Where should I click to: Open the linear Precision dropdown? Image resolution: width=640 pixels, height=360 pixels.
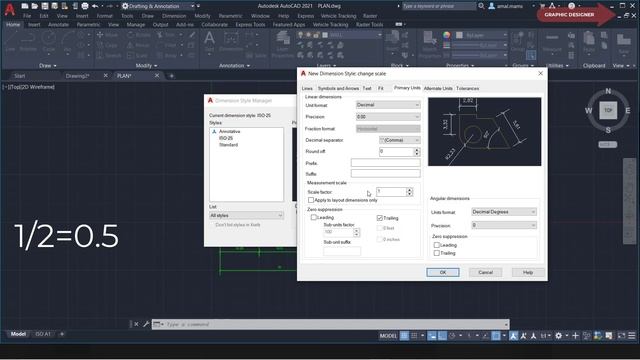pos(388,117)
